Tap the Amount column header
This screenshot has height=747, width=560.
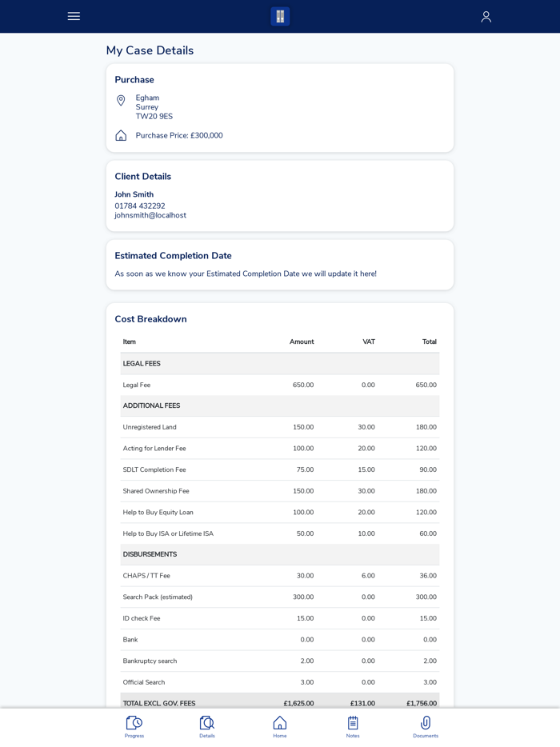click(x=302, y=342)
